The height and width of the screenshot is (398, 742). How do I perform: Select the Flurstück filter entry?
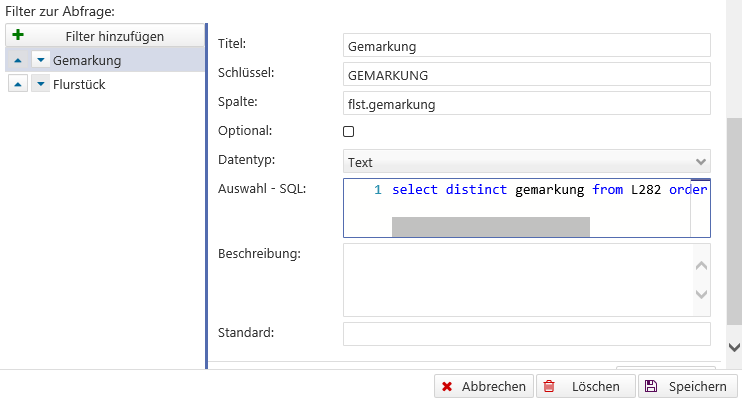[x=105, y=84]
